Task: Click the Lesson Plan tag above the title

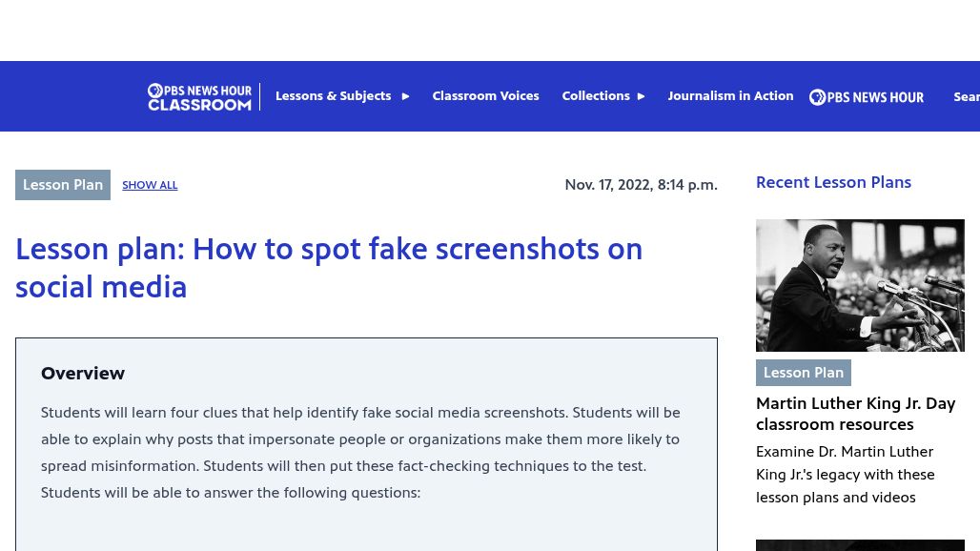Action: coord(63,185)
